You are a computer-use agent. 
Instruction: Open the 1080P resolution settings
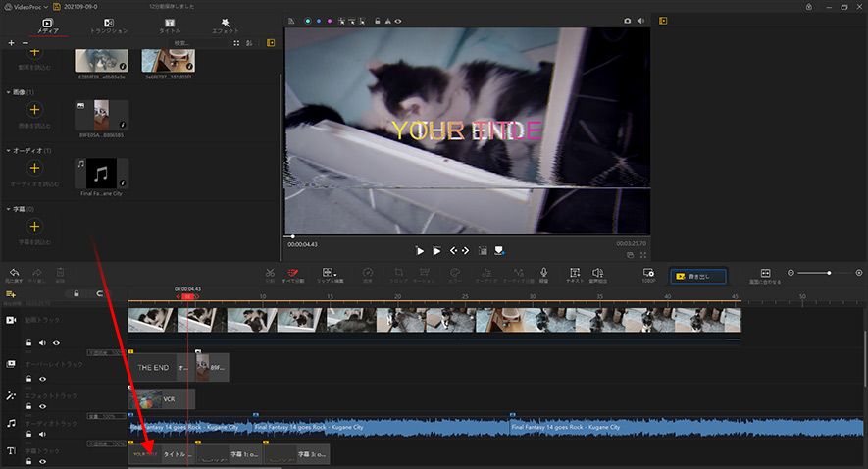pyautogui.click(x=648, y=275)
